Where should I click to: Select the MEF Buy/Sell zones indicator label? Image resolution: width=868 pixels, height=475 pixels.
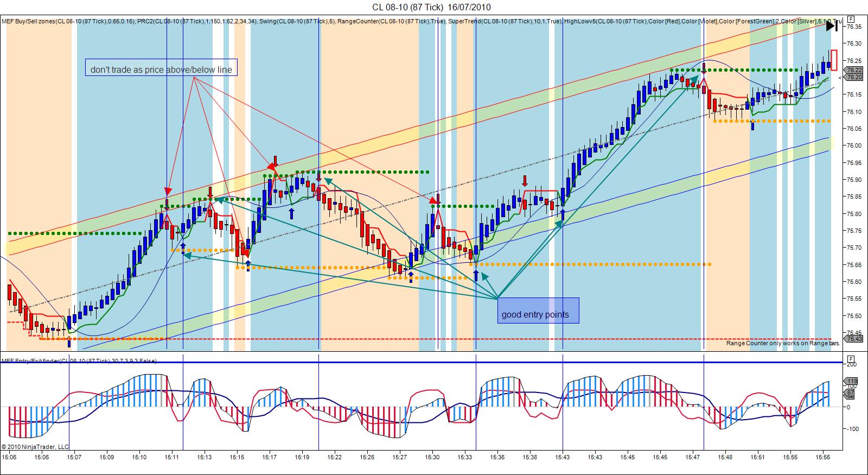pos(68,21)
